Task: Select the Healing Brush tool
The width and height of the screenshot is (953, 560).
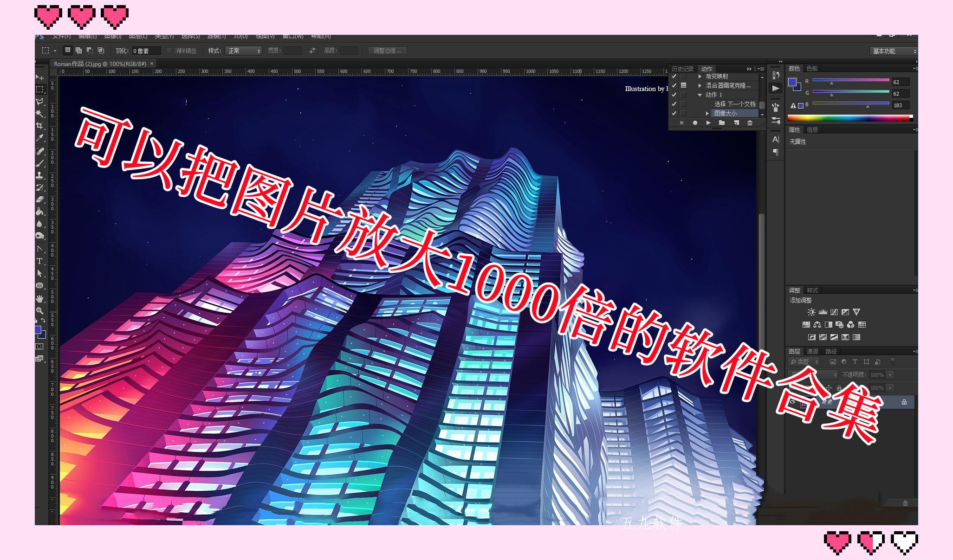Action: coord(40,151)
